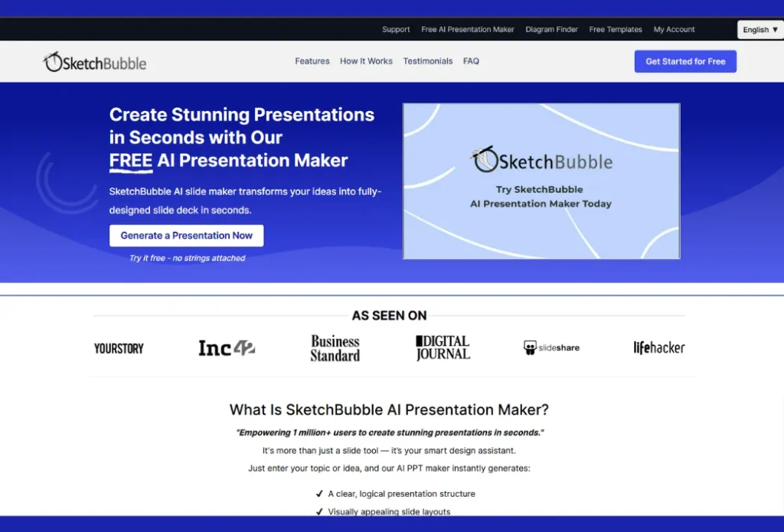Open the Features nav item

click(312, 61)
